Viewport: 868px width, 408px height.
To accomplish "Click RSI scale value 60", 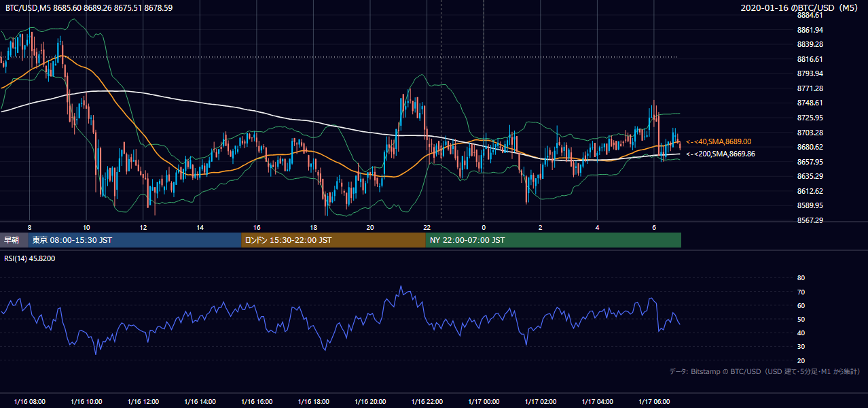I will (801, 305).
